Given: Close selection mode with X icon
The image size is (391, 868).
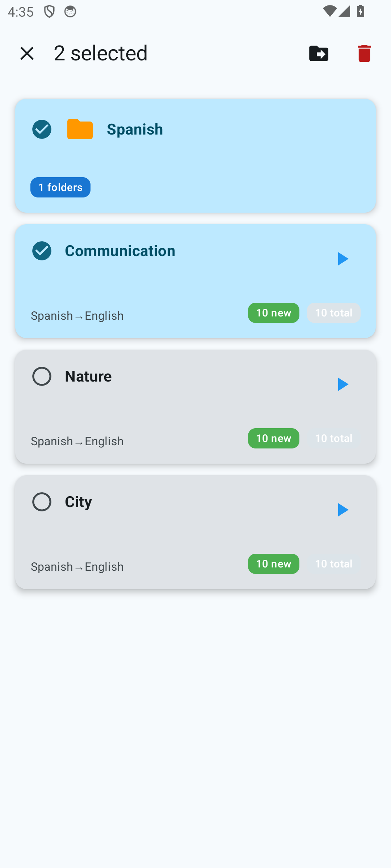Looking at the screenshot, I should [x=27, y=54].
